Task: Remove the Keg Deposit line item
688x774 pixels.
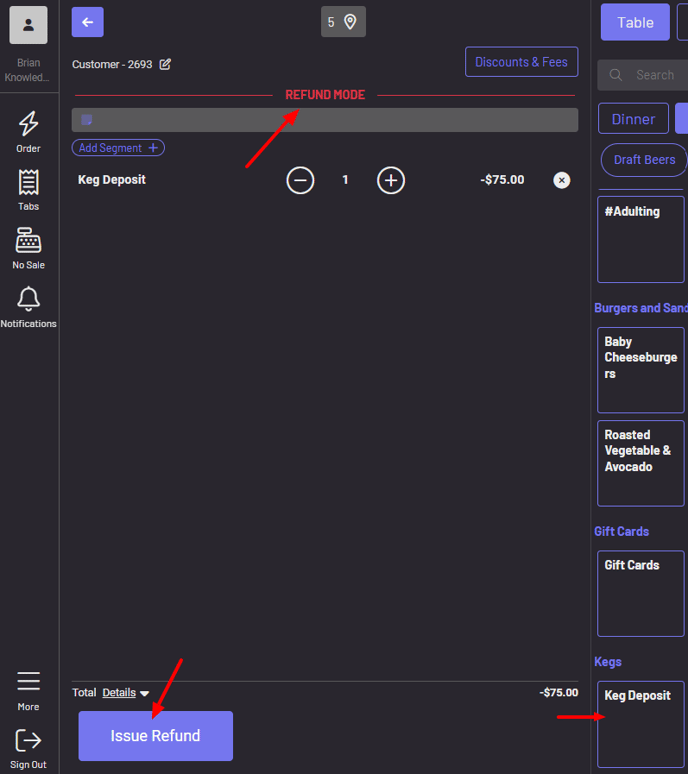Action: click(562, 180)
